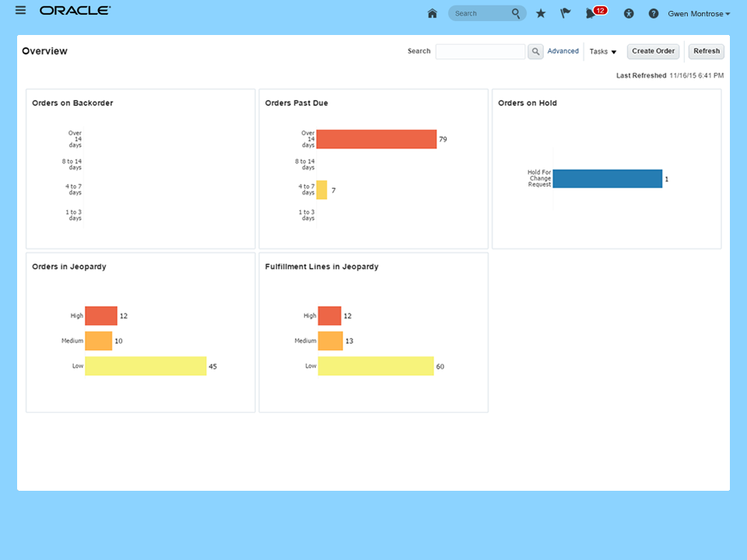Click the Create Order button

click(653, 51)
